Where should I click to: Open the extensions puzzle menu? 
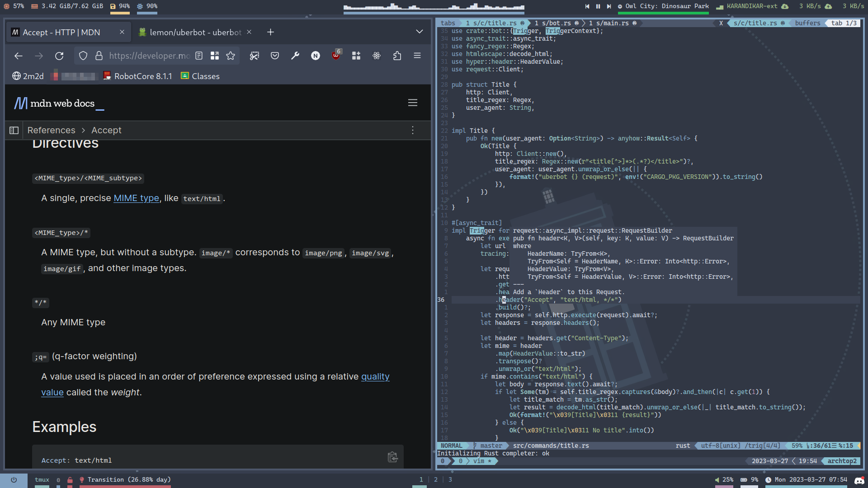[x=397, y=56]
